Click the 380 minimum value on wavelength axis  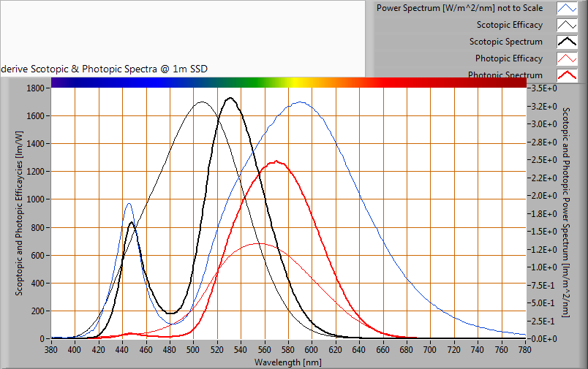coord(51,350)
